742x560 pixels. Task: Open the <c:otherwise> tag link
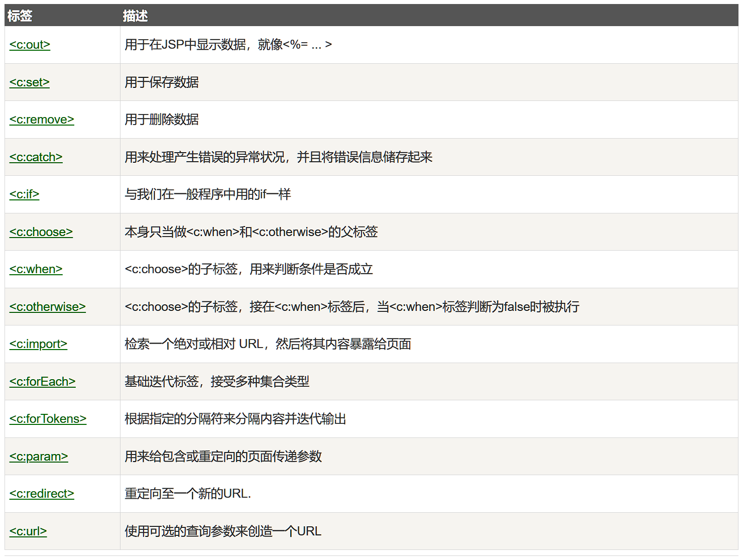pyautogui.click(x=48, y=307)
